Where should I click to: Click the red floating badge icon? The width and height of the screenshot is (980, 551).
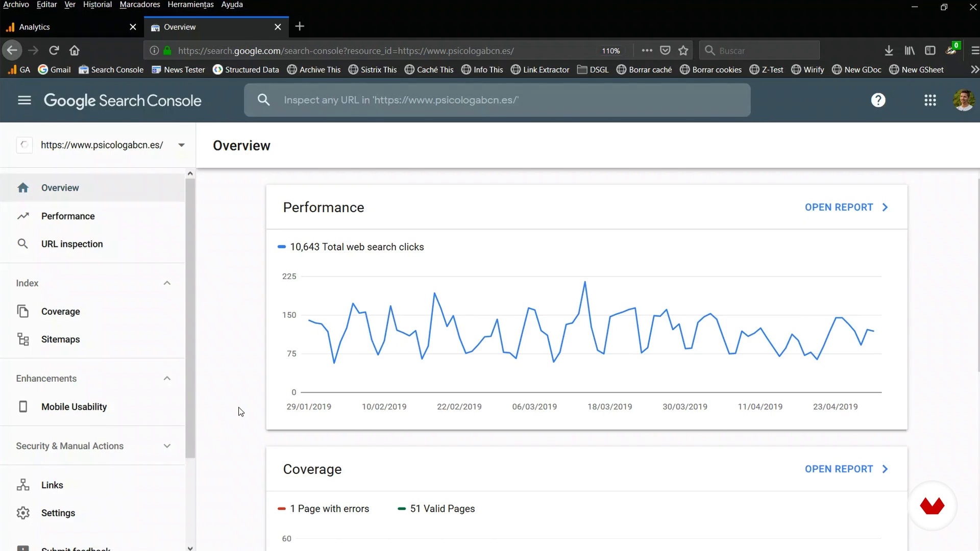pyautogui.click(x=932, y=506)
